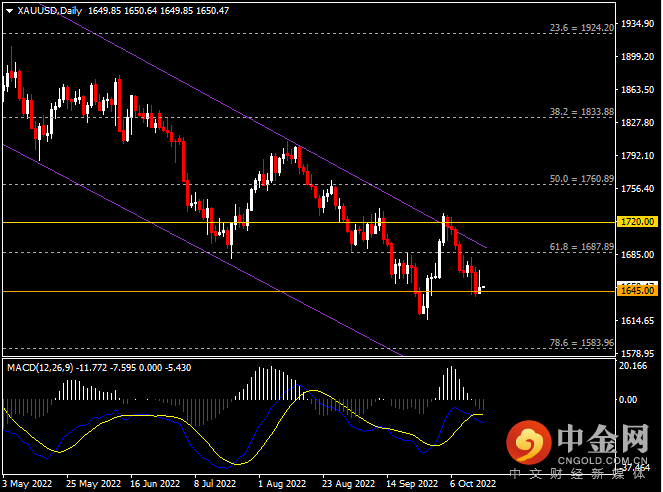The image size is (663, 492).
Task: Click the 1578.95 price axis value
Action: tap(637, 353)
